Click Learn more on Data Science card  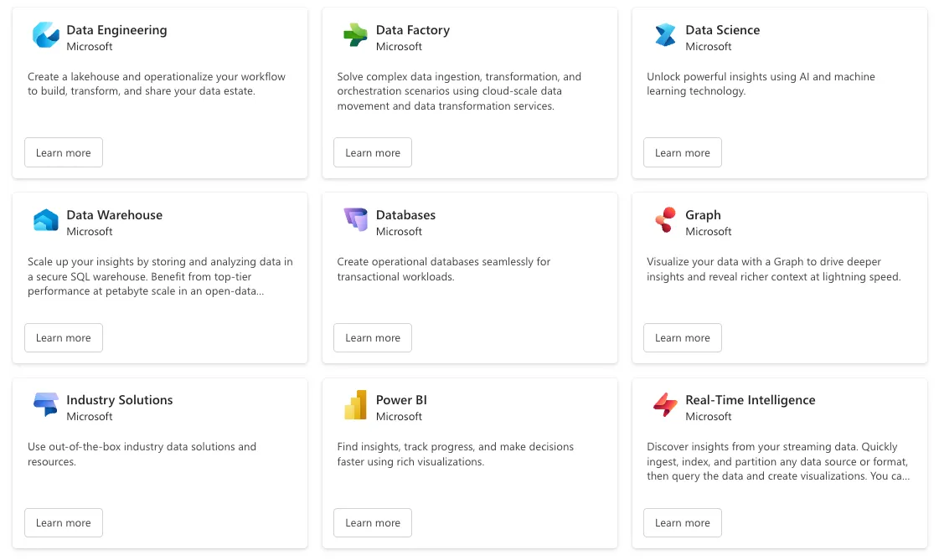(x=682, y=152)
